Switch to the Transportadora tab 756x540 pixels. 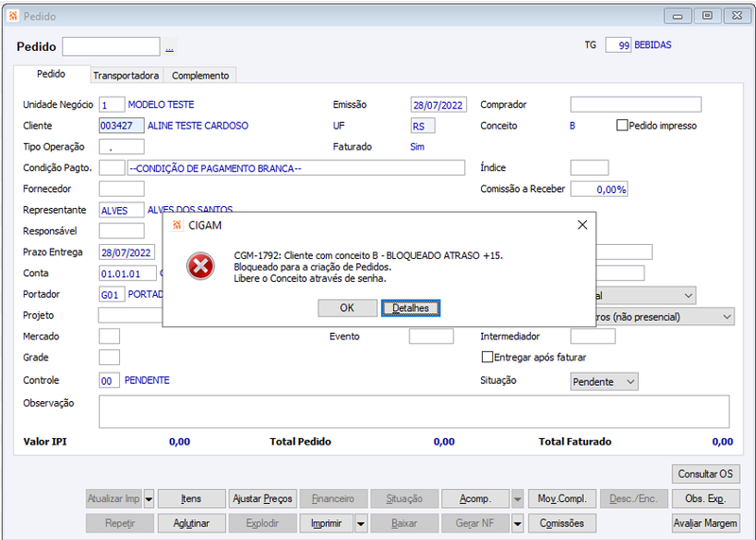tap(126, 76)
